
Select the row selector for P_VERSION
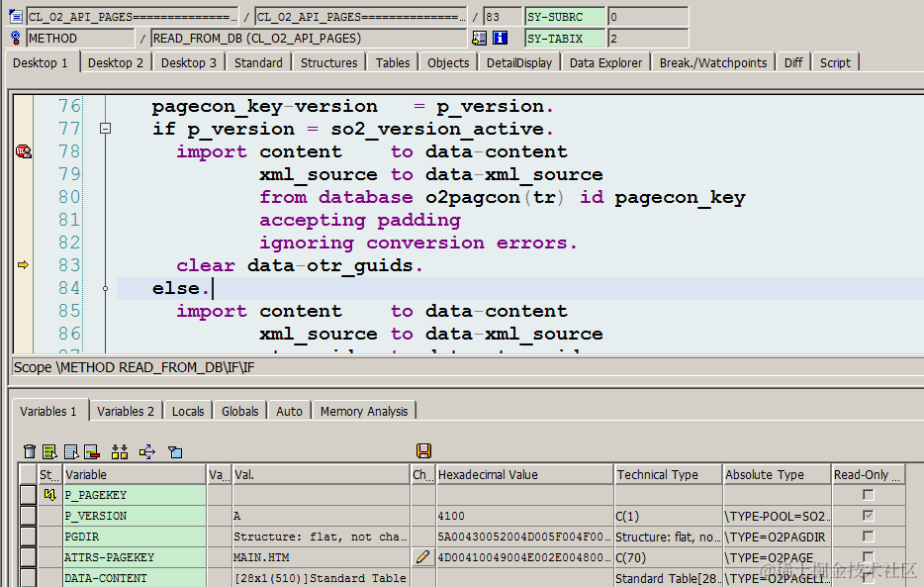pyautogui.click(x=28, y=516)
